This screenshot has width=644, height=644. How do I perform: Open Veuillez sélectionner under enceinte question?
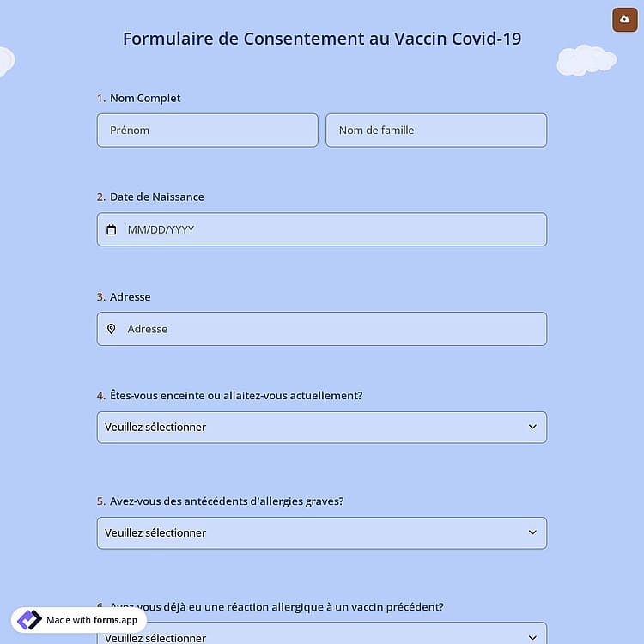pyautogui.click(x=322, y=427)
